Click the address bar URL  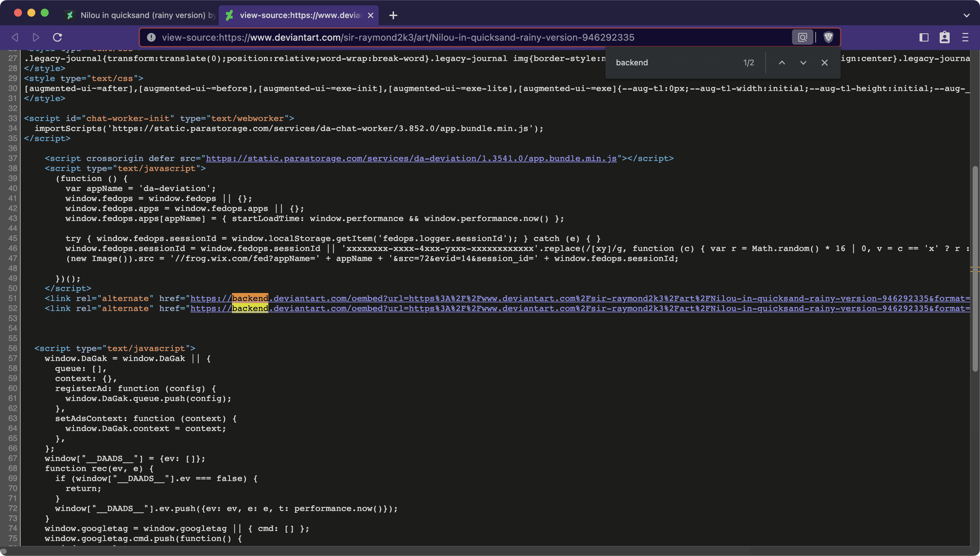point(398,37)
